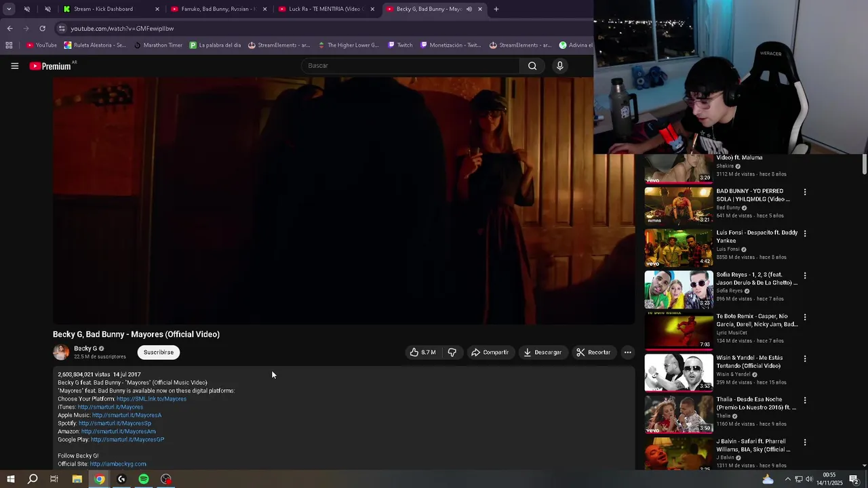Open options for Te Bote Remix video
868x488 pixels.
point(805,317)
